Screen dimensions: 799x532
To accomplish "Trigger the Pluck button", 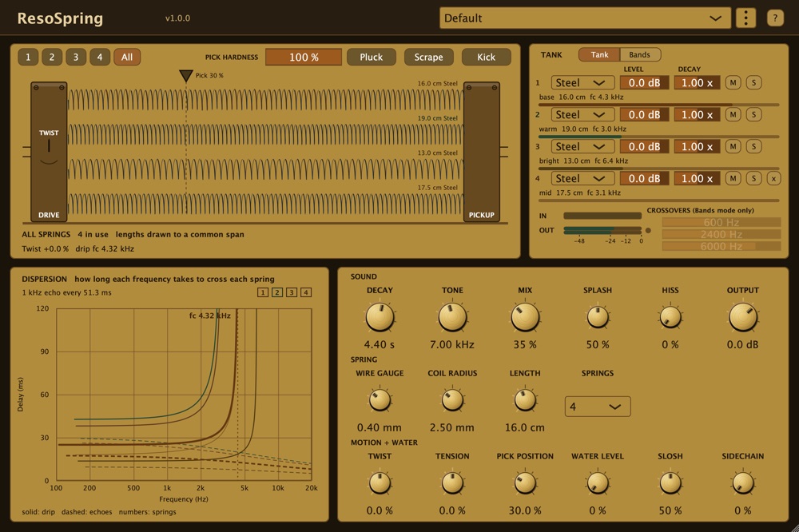I will click(372, 57).
